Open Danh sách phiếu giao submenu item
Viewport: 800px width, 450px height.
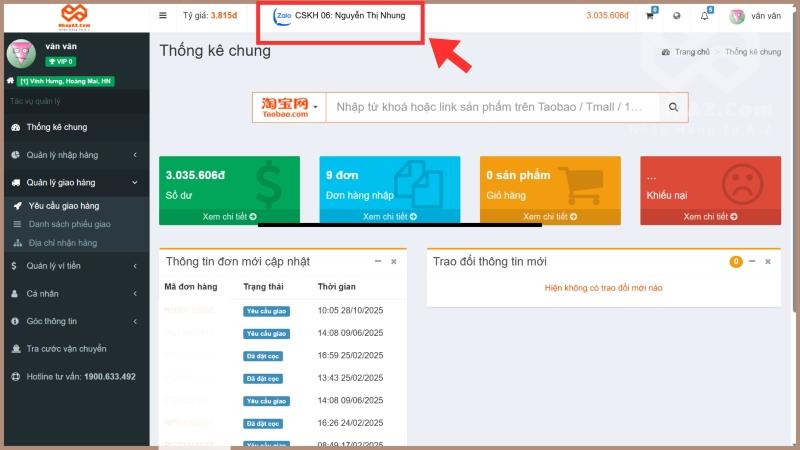69,224
